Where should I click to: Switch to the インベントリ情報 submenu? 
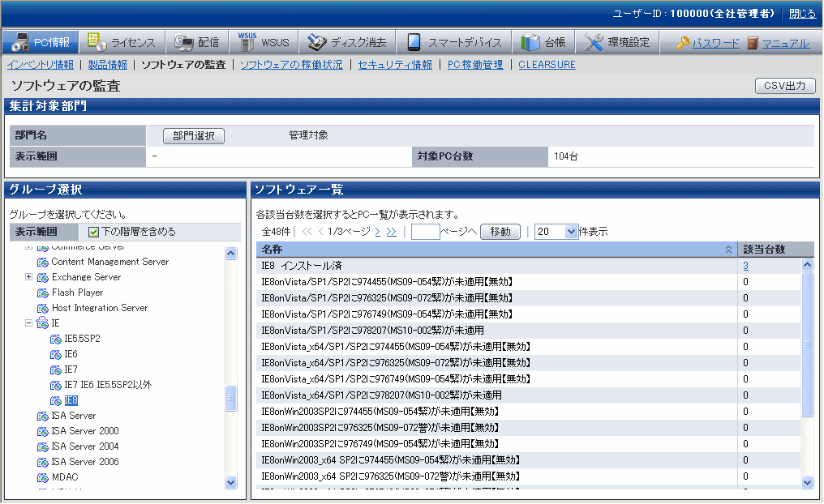41,65
